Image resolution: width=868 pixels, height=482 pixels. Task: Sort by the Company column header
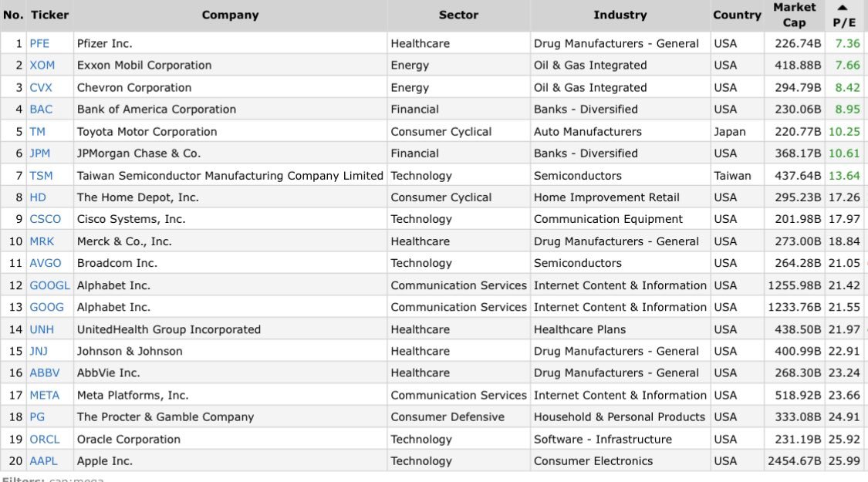(230, 15)
